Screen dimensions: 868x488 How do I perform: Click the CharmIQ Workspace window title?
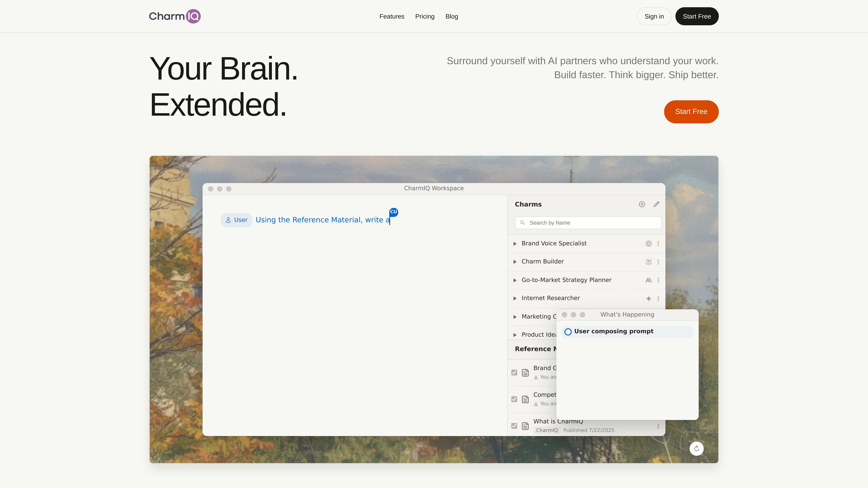click(434, 188)
